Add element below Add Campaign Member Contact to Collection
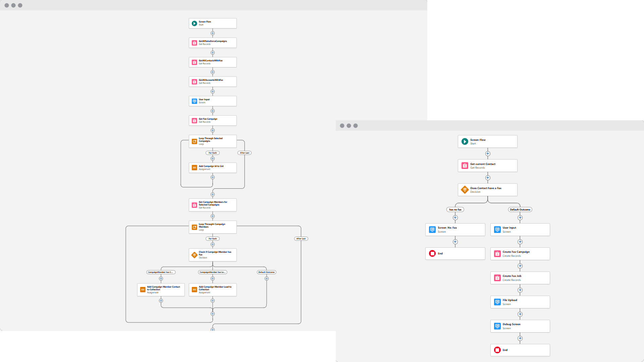Image resolution: width=644 pixels, height=362 pixels. pyautogui.click(x=161, y=301)
